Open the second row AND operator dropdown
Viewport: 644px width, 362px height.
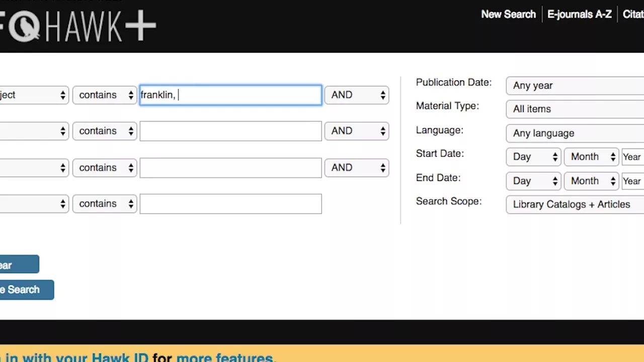(357, 131)
